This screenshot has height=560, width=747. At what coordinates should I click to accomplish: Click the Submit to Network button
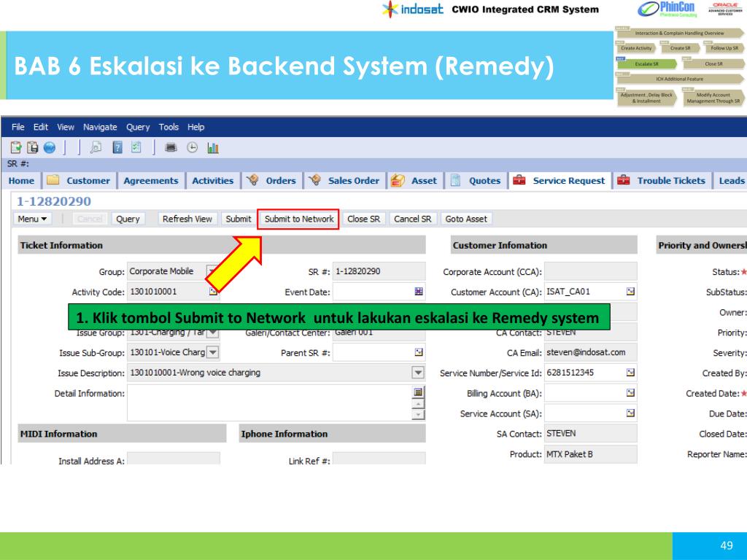[x=298, y=219]
